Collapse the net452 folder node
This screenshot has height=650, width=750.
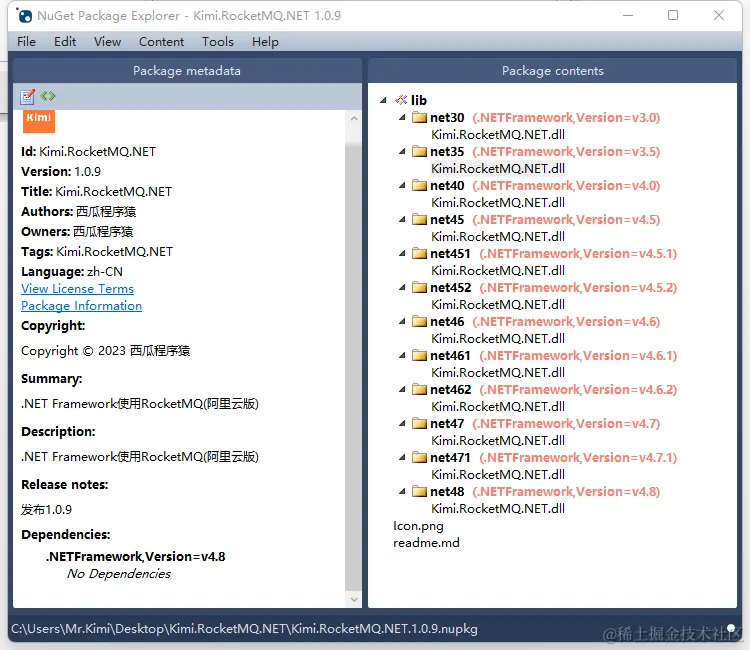[402, 287]
